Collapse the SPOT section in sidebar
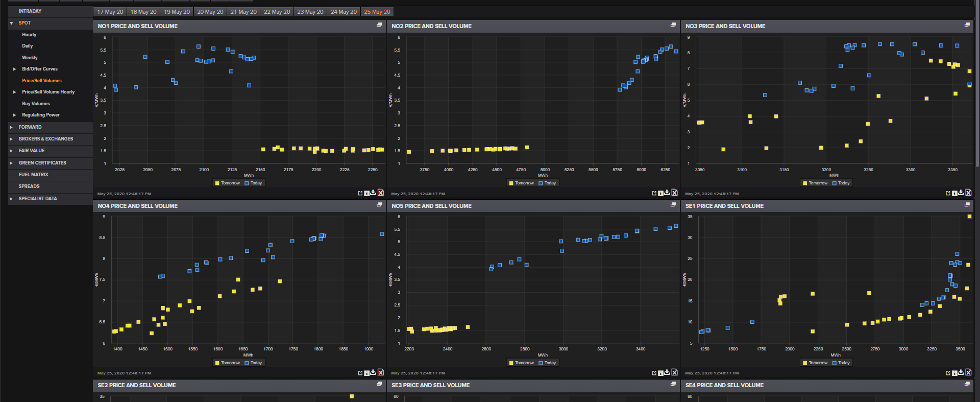 [x=11, y=23]
